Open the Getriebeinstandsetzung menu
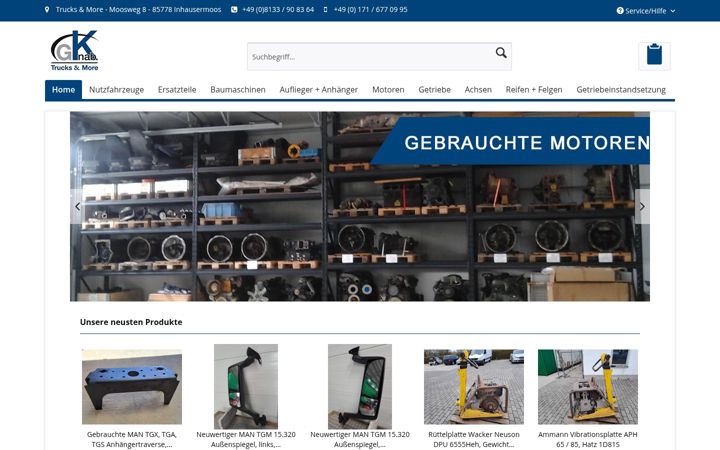 [621, 90]
